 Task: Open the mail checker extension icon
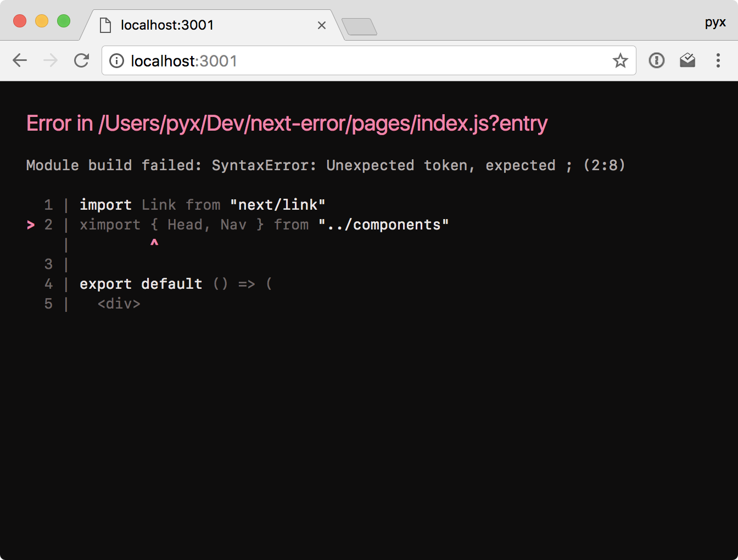pyautogui.click(x=687, y=60)
